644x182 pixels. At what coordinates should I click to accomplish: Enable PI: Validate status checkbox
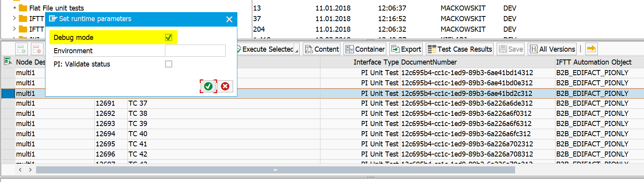click(x=168, y=64)
